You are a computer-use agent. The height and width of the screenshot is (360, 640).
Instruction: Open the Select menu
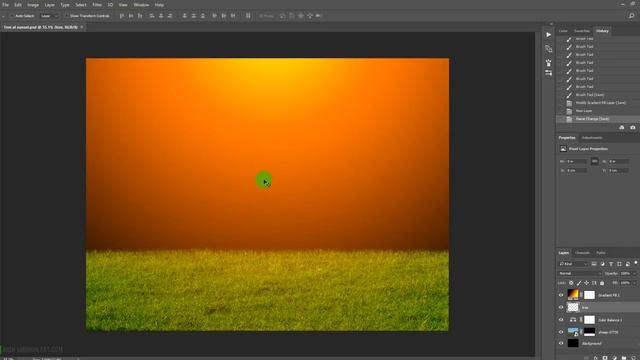point(81,5)
